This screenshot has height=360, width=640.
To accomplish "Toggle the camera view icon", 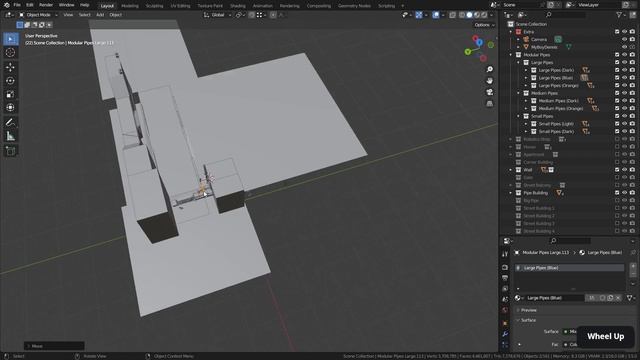I will pos(489,92).
